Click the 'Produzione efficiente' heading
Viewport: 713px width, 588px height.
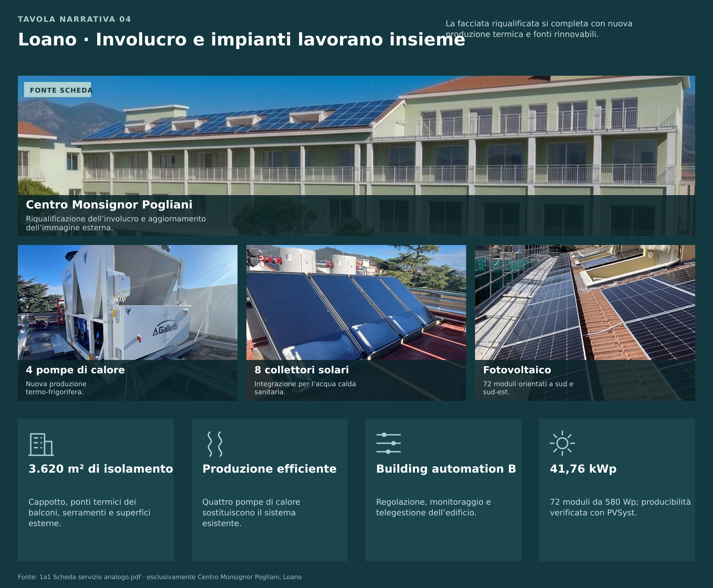coord(270,469)
